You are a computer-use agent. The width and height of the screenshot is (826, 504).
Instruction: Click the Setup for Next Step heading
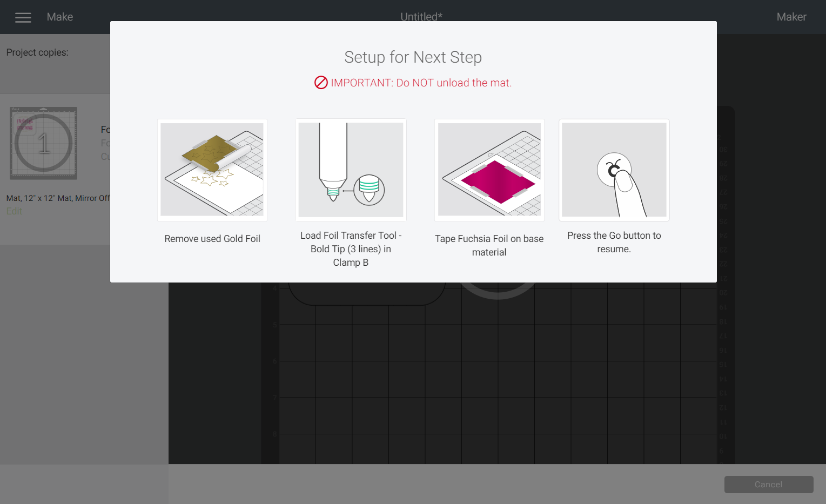click(413, 57)
